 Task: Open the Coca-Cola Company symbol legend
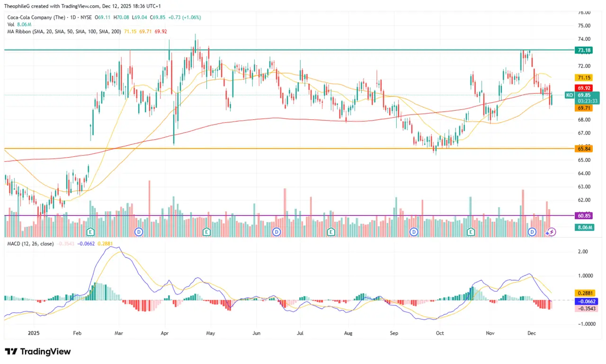tap(36, 18)
